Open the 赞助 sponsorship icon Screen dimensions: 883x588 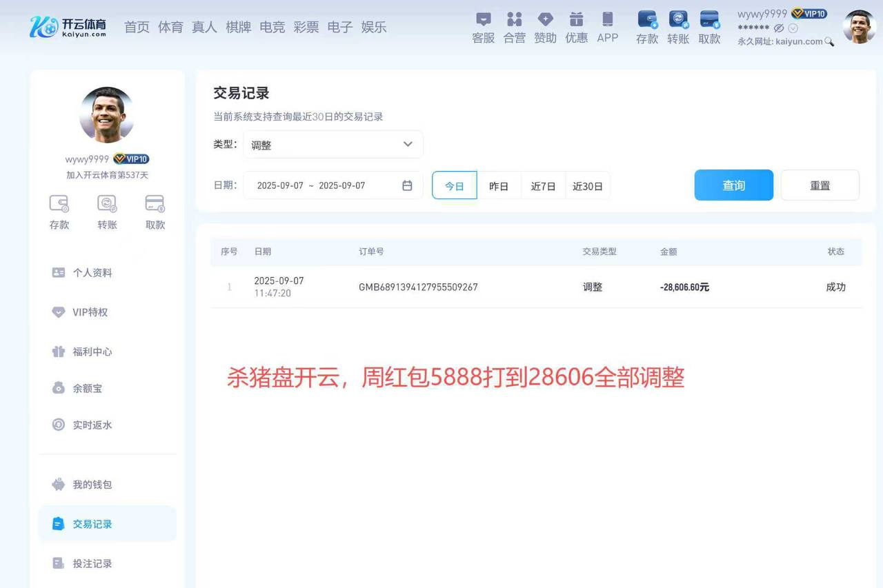tap(545, 26)
